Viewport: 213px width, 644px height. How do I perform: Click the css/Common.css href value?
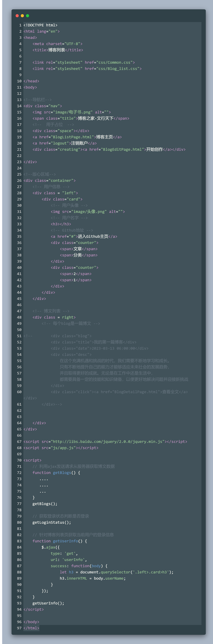click(114, 63)
